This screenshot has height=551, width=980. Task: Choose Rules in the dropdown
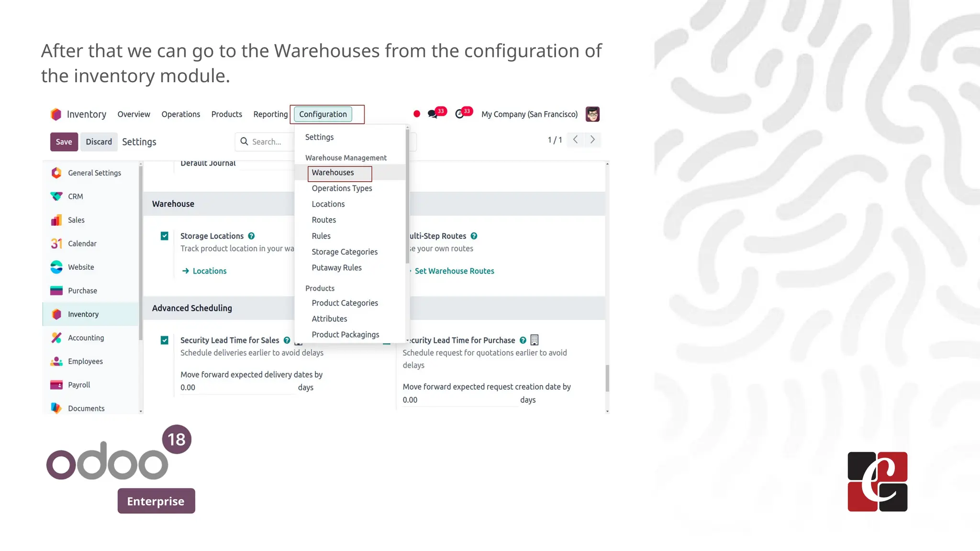(x=321, y=236)
